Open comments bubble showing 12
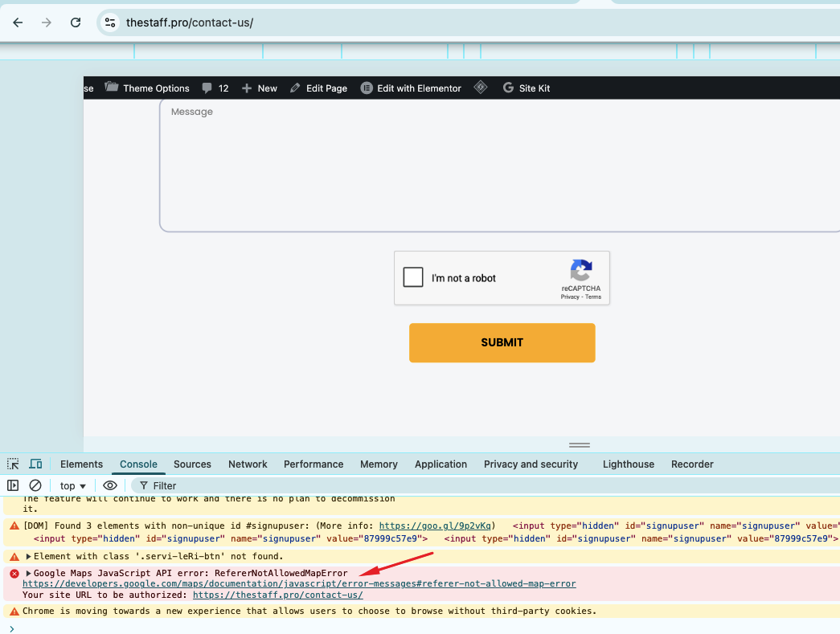 point(215,88)
